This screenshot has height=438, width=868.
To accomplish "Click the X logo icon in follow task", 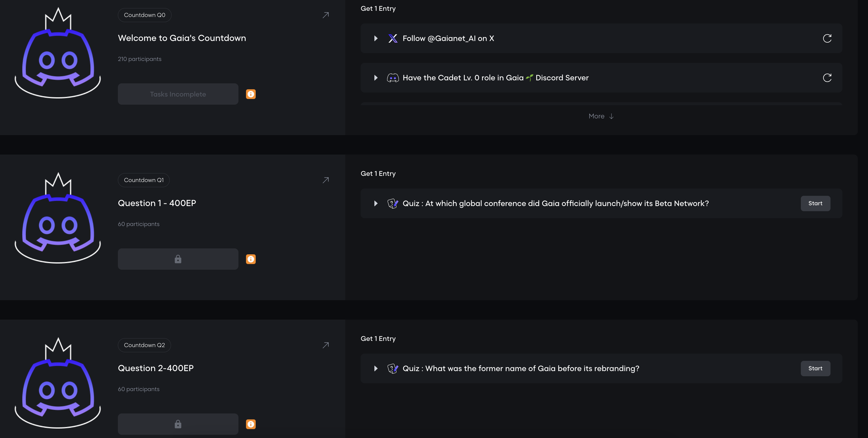I will 392,38.
